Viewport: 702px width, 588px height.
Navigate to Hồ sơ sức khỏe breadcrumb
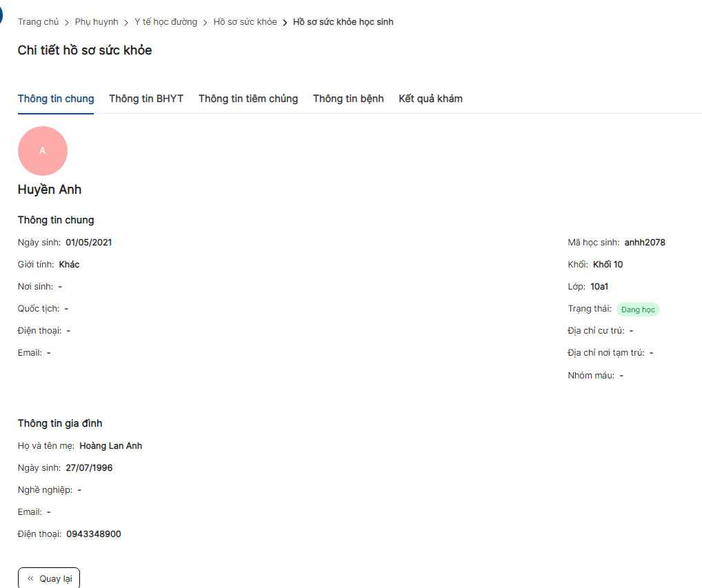click(x=245, y=22)
